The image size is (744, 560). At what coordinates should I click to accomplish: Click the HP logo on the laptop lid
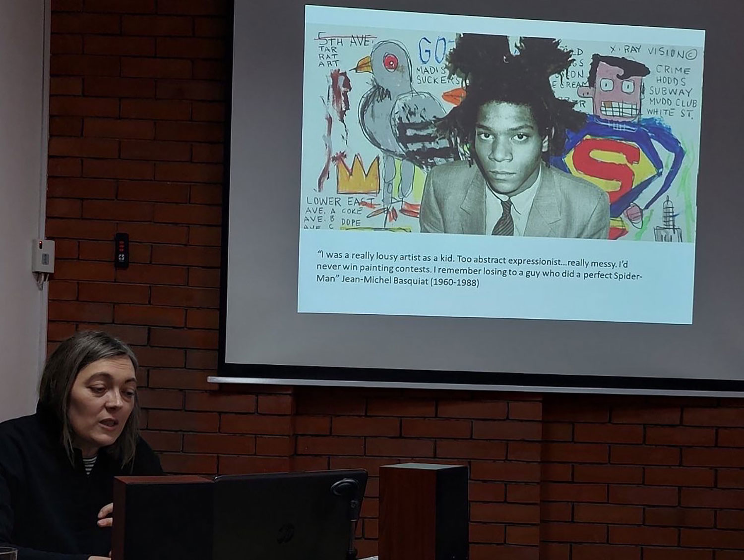(285, 534)
